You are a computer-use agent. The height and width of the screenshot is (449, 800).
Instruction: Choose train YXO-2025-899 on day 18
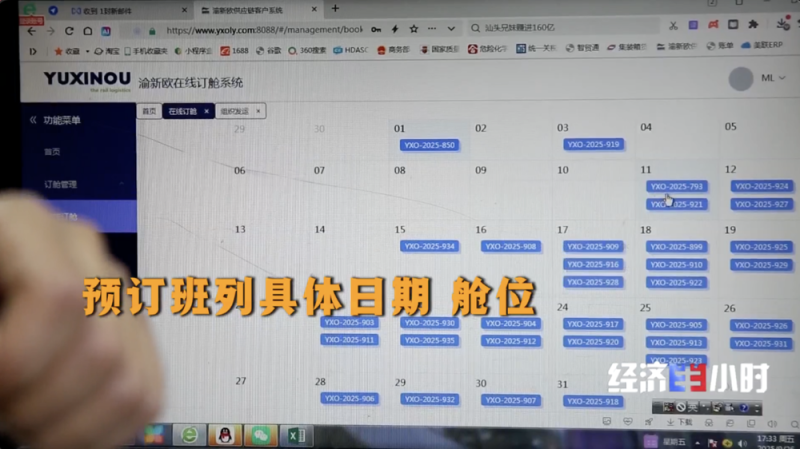click(x=676, y=247)
